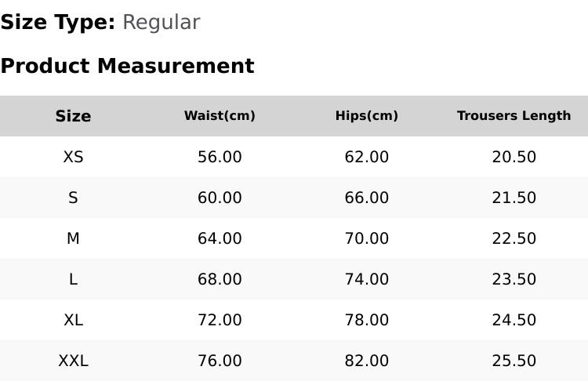Click the 56.00 waist value
The width and height of the screenshot is (588, 381).
click(220, 157)
